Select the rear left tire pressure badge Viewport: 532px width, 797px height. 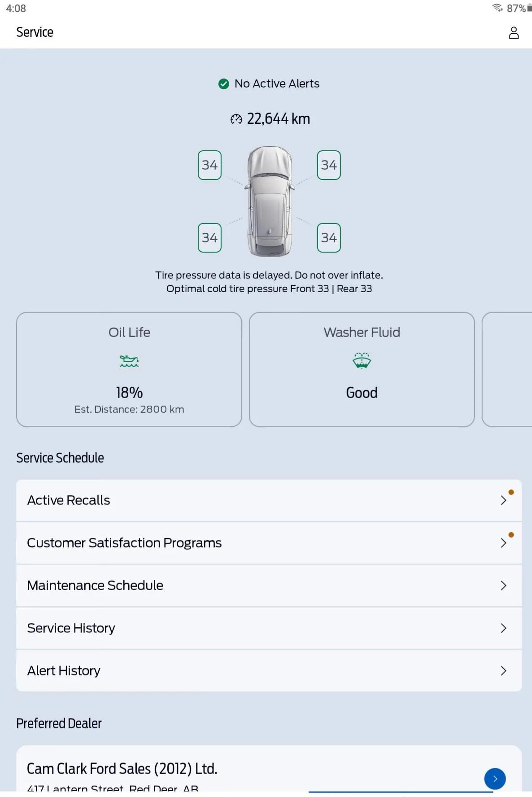click(x=209, y=238)
